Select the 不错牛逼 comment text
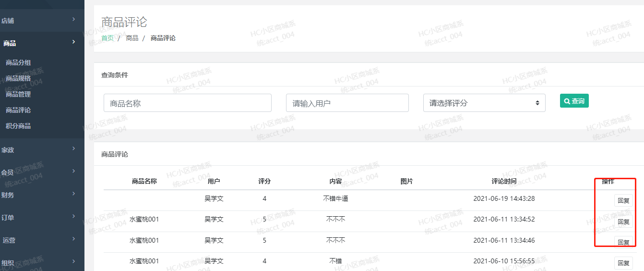This screenshot has width=644, height=271. [335, 198]
